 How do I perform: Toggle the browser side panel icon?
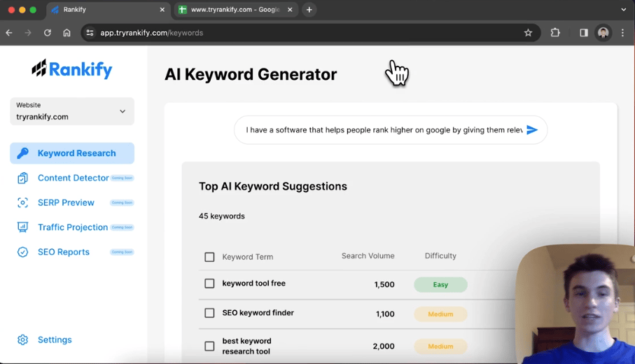[584, 33]
